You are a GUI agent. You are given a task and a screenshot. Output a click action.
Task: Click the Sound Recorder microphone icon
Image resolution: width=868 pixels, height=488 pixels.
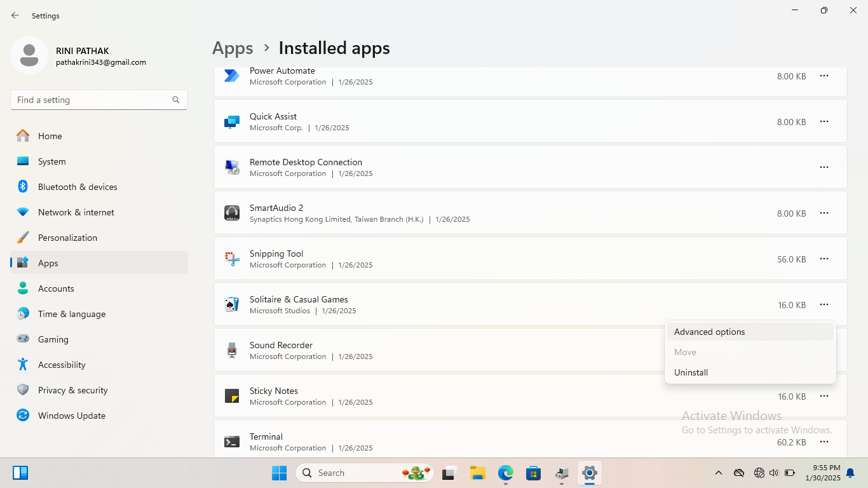pyautogui.click(x=232, y=350)
